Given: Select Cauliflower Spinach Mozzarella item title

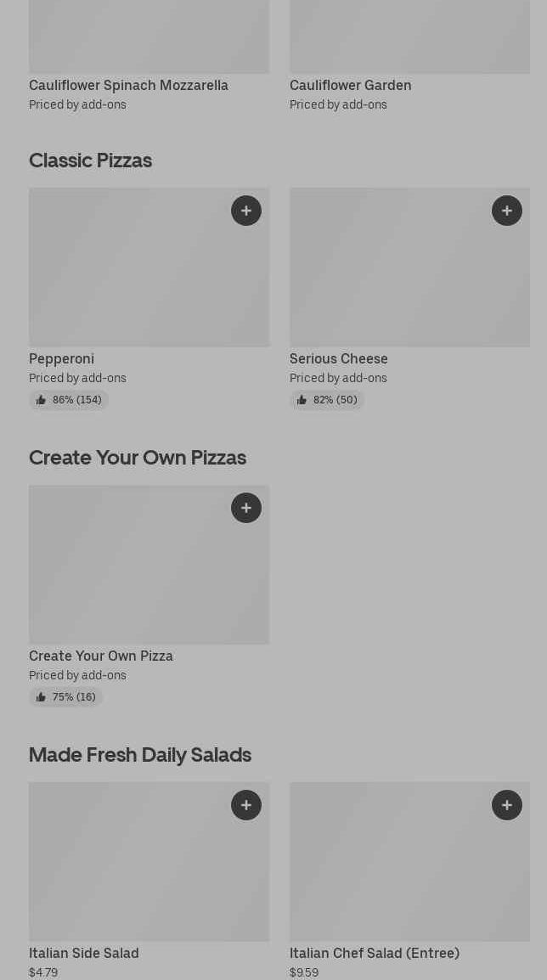Looking at the screenshot, I should [x=128, y=85].
